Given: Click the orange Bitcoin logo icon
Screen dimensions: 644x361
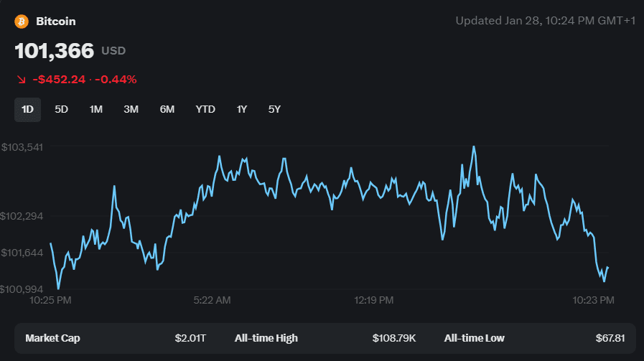Looking at the screenshot, I should pos(22,22).
